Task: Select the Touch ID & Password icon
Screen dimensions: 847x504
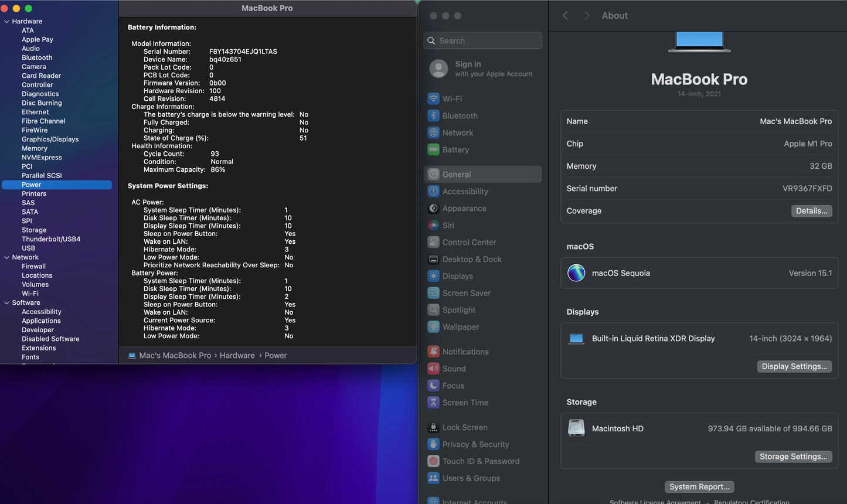Action: point(433,462)
